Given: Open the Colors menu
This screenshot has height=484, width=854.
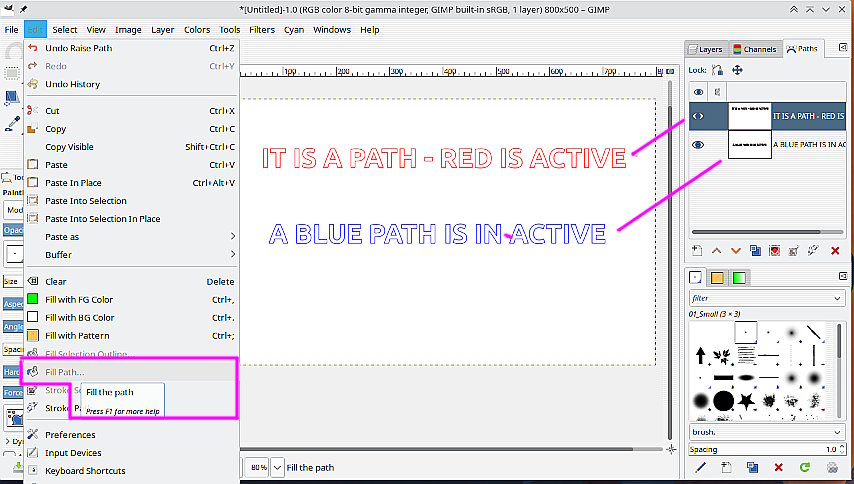Looking at the screenshot, I should click(x=197, y=30).
